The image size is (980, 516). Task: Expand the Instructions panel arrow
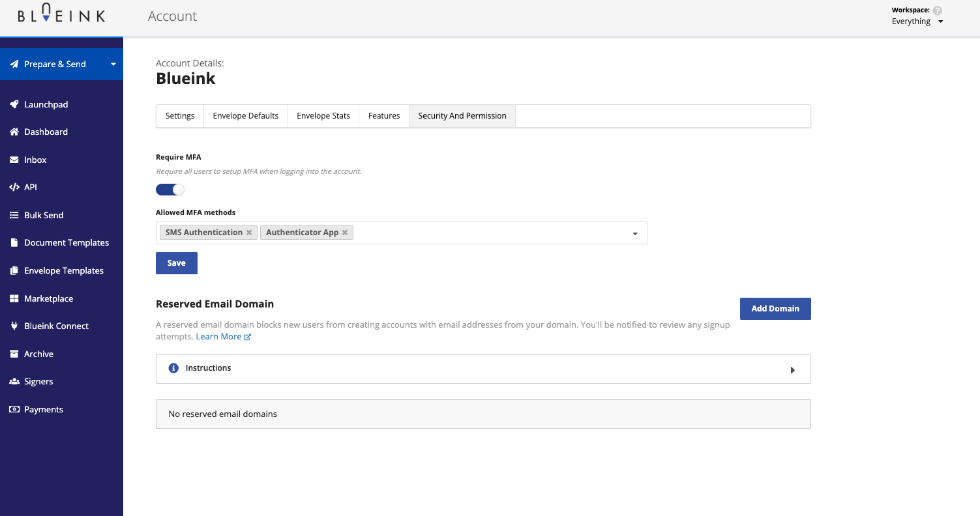pos(793,370)
